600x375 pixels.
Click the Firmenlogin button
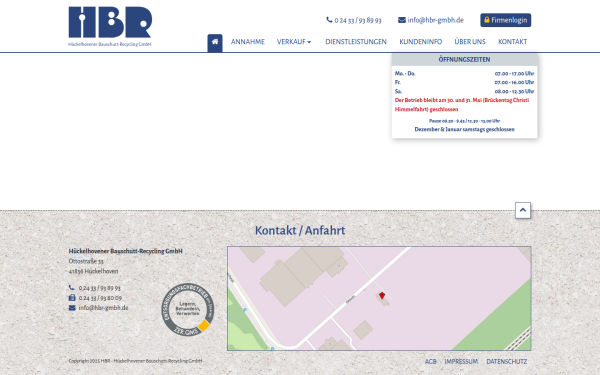(505, 20)
